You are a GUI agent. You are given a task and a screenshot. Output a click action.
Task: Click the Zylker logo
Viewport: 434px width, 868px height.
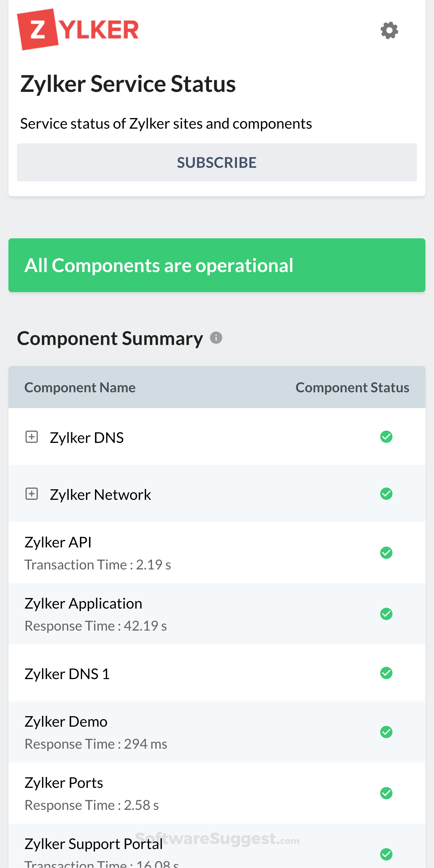(x=78, y=29)
